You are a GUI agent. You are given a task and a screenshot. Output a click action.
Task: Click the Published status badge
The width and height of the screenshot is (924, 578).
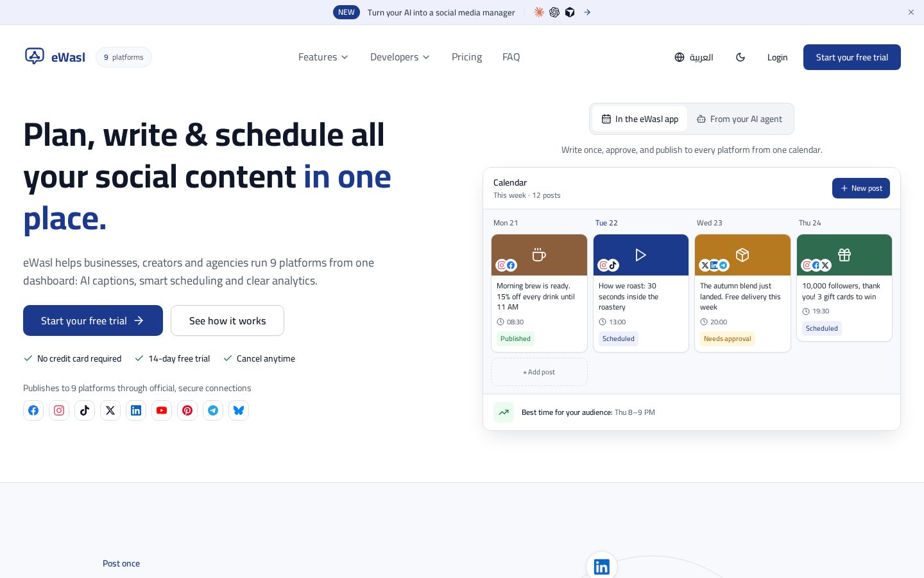tap(515, 338)
